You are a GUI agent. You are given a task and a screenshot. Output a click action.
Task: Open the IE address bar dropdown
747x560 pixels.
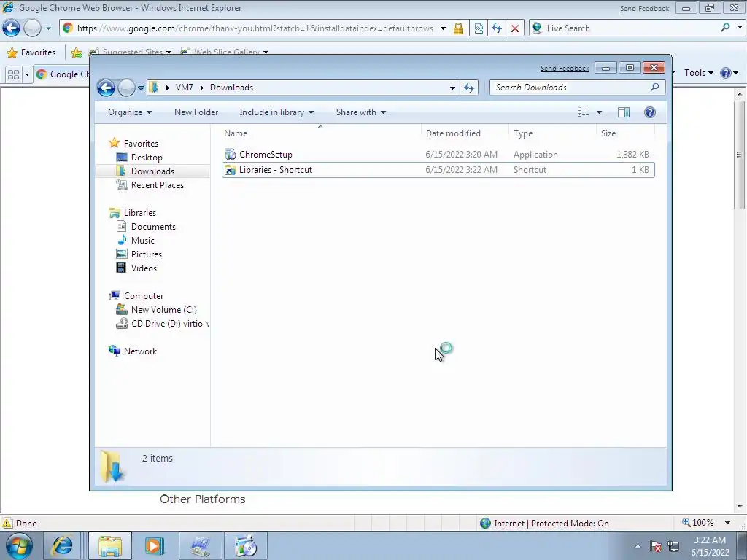pyautogui.click(x=443, y=28)
